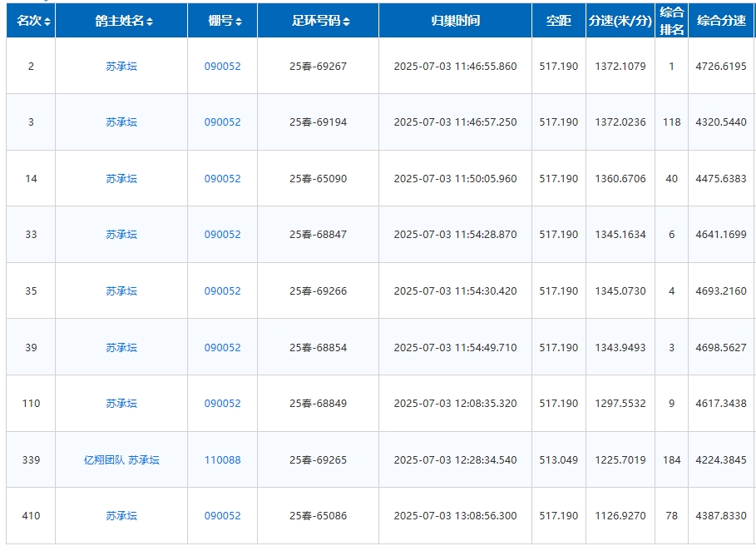Select ring number cell 25春-69267
This screenshot has height=546, width=756.
pos(318,67)
